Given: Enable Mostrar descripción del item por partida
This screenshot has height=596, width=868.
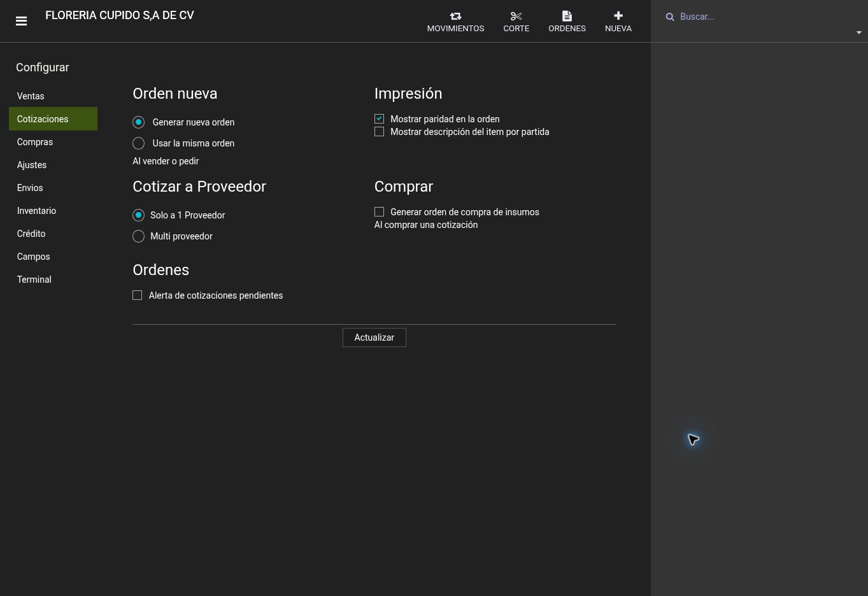Looking at the screenshot, I should [379, 132].
